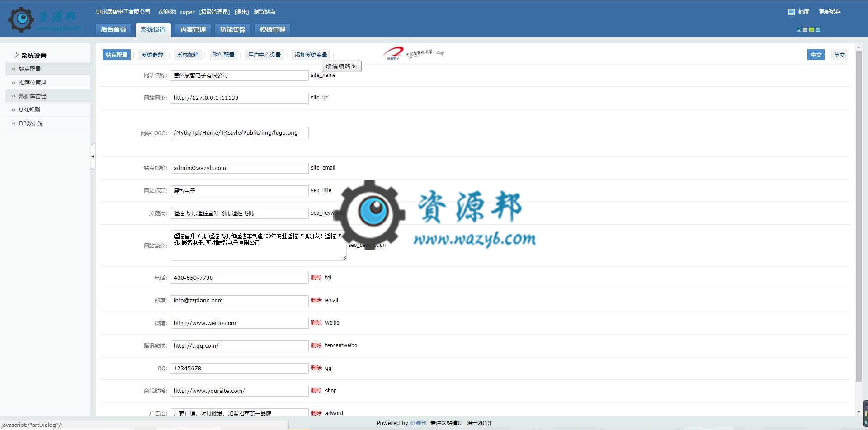Click the 关键词 input field
868x430 pixels.
240,213
